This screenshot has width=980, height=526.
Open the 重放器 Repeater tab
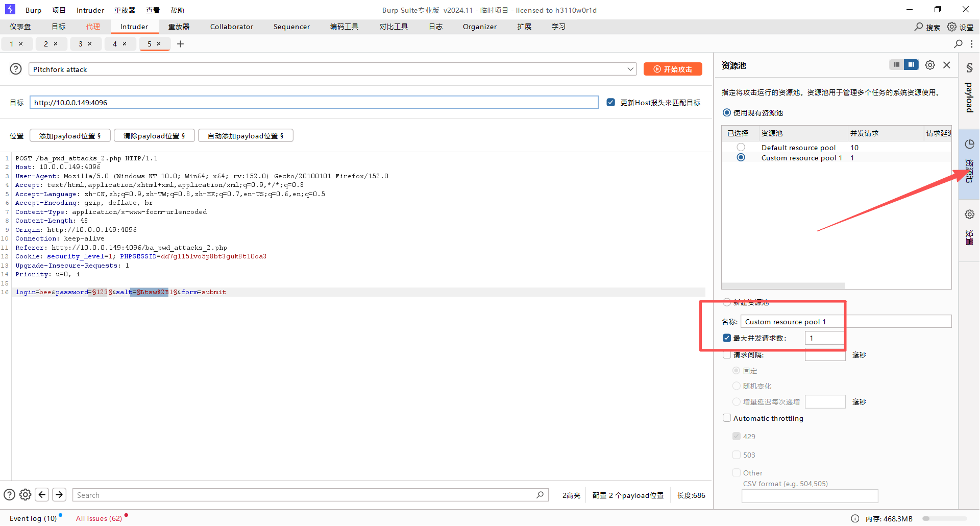click(179, 27)
